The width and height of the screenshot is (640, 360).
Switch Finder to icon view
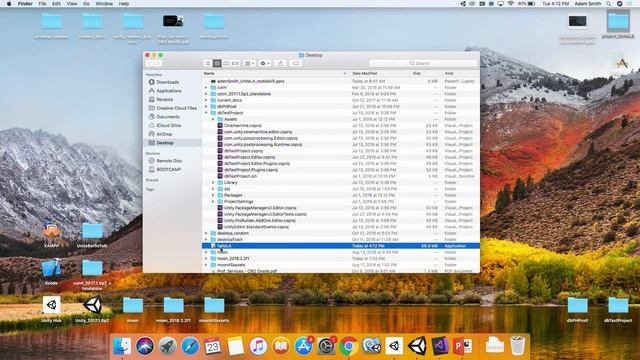tap(208, 63)
